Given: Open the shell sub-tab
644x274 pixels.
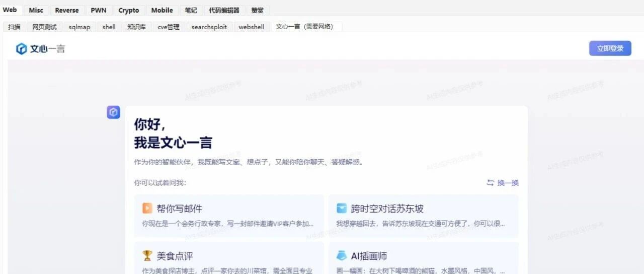Looking at the screenshot, I should tap(109, 27).
